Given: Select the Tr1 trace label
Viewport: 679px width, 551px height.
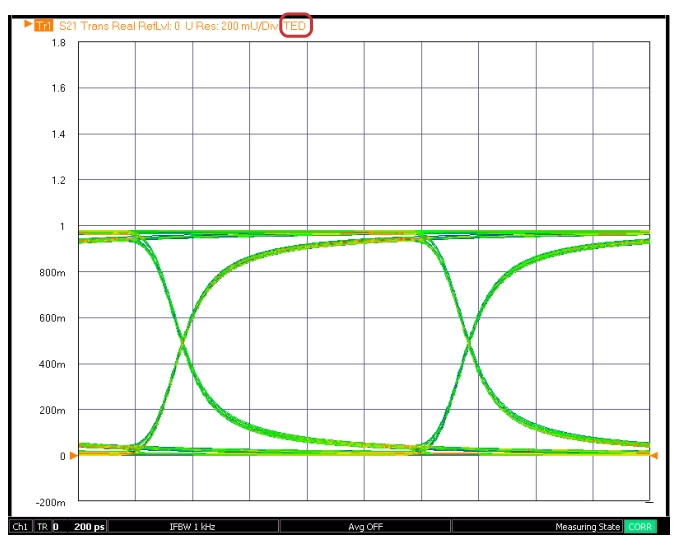Looking at the screenshot, I should [x=43, y=26].
